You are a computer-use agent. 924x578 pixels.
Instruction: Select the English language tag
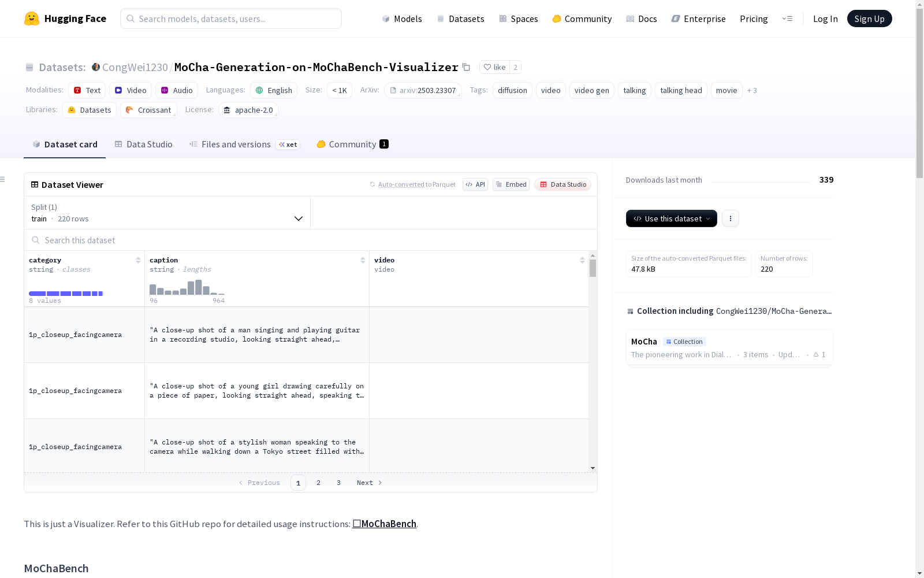coord(274,90)
